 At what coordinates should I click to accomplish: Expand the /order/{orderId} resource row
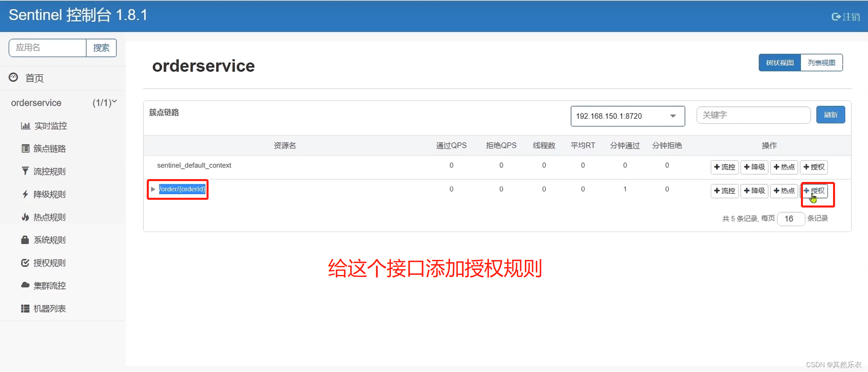tap(153, 189)
